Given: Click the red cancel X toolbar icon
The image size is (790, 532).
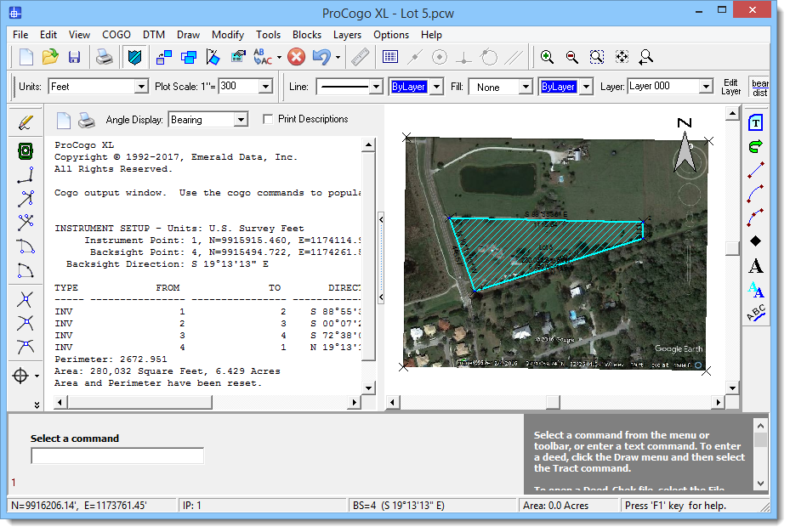Looking at the screenshot, I should click(296, 57).
